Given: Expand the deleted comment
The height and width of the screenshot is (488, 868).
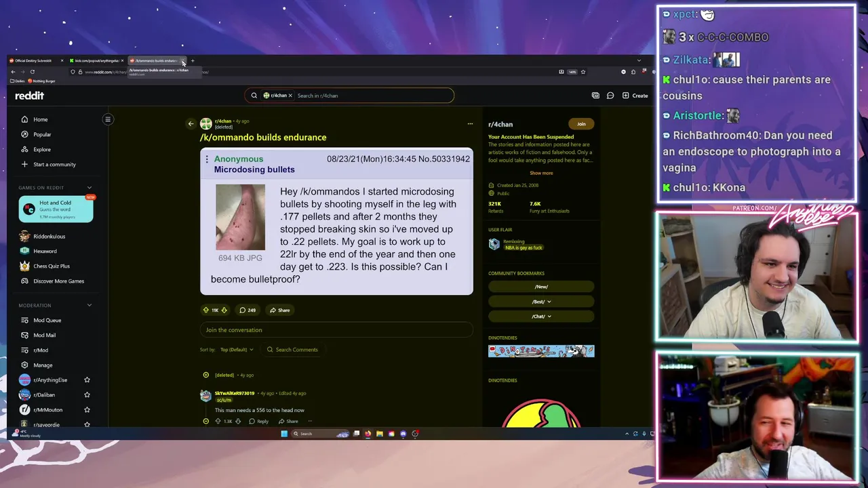Looking at the screenshot, I should tap(206, 375).
